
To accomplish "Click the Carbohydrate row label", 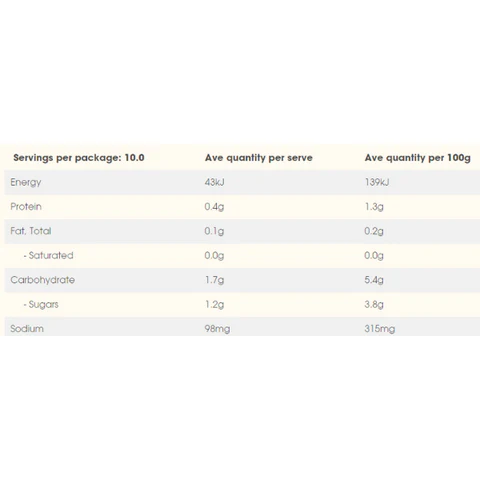I will (x=42, y=280).
